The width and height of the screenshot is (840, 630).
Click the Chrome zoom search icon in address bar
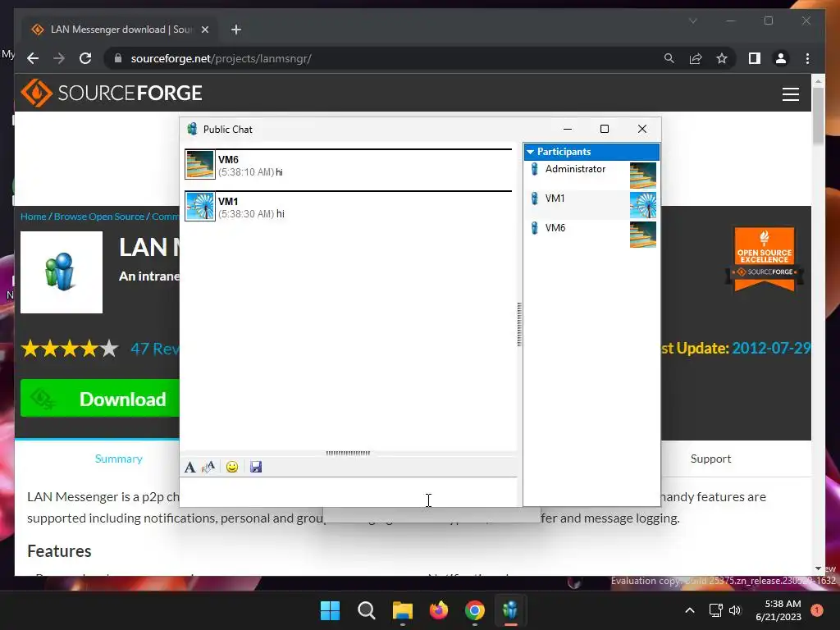[669, 58]
